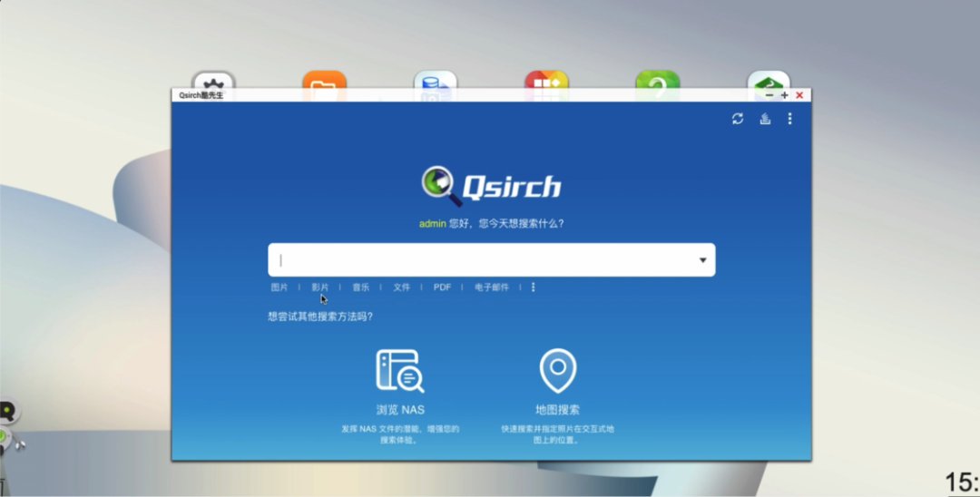980x497 pixels.
Task: Filter search by PDF
Action: coord(442,287)
